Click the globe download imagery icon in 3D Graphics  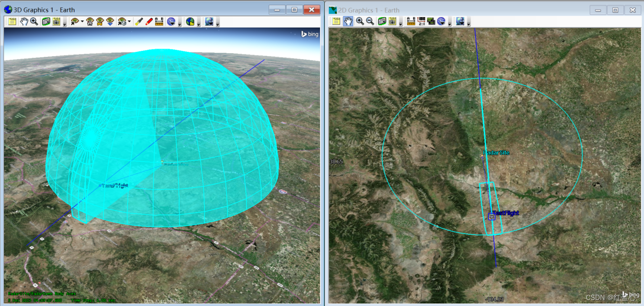click(209, 21)
